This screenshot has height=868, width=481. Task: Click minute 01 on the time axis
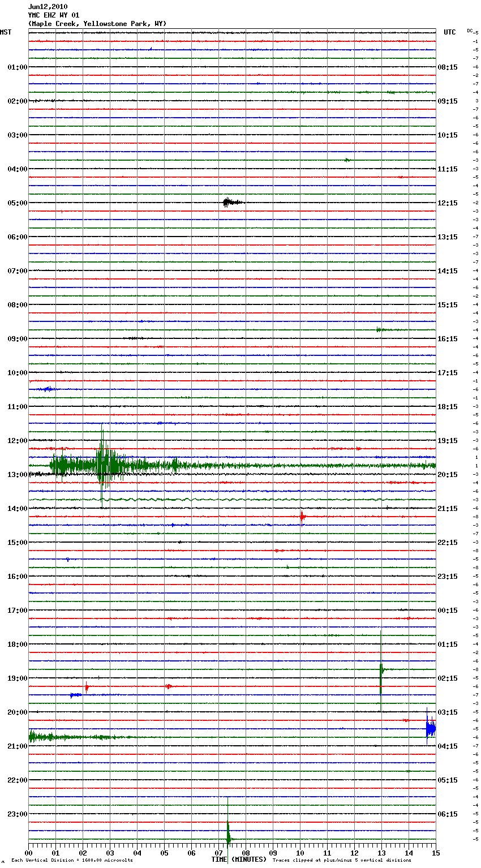[55, 853]
